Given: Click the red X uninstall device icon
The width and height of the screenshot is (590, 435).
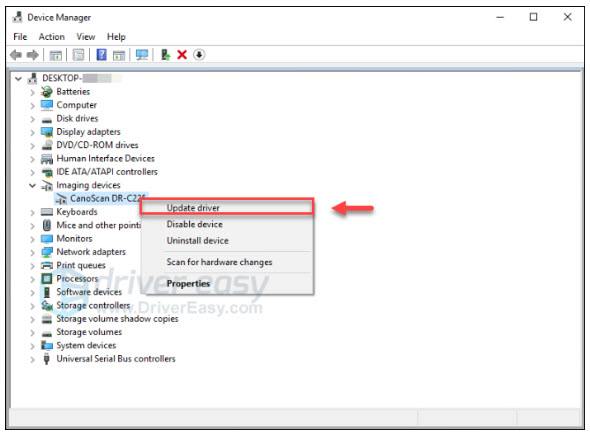Looking at the screenshot, I should click(182, 55).
